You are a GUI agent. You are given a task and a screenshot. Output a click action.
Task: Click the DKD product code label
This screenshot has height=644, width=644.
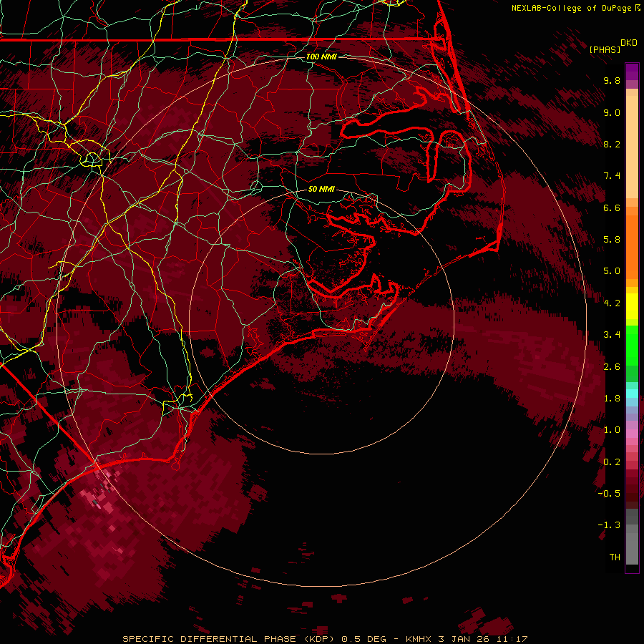click(x=629, y=42)
